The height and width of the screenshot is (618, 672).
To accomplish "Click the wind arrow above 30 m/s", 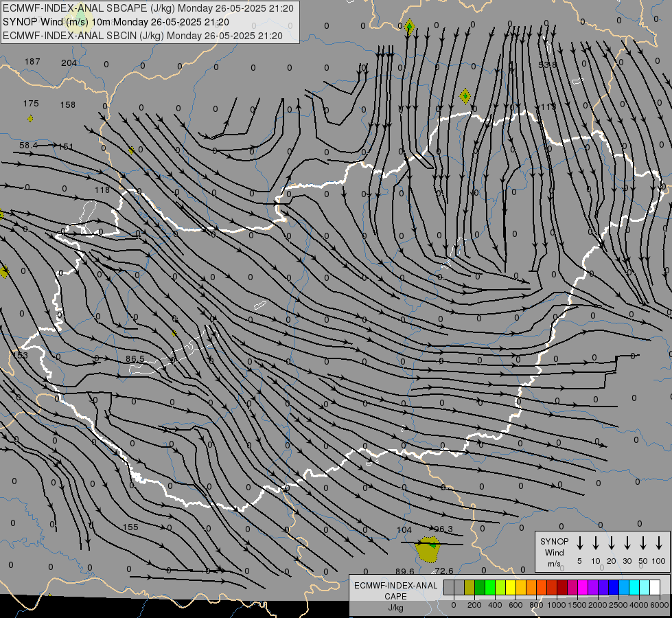I will coord(627,542).
